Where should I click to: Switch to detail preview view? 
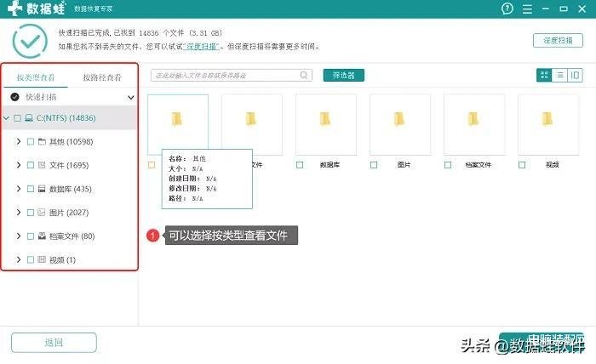pyautogui.click(x=575, y=75)
